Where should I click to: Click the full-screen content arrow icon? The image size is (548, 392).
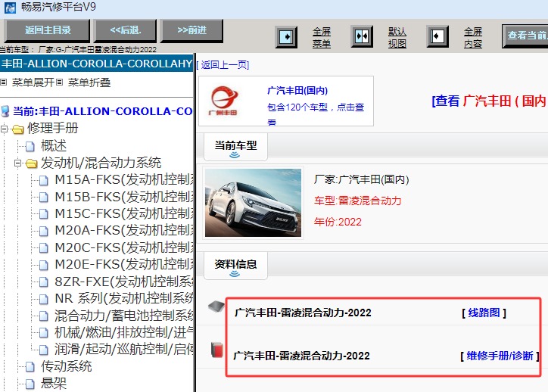(437, 36)
